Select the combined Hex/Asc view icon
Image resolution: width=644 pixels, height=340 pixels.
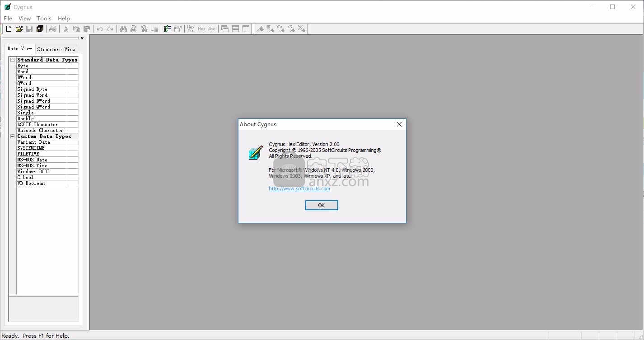191,29
